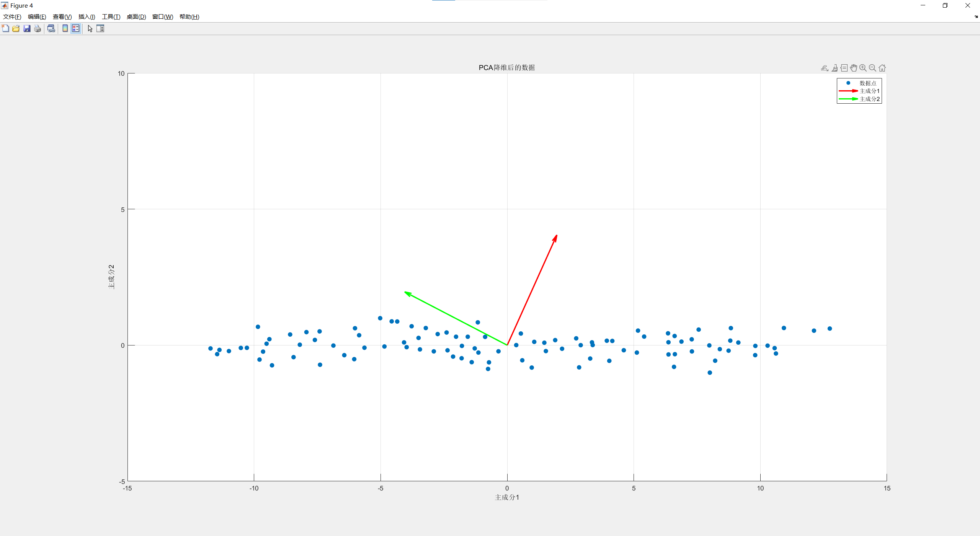The width and height of the screenshot is (980, 536).
Task: Toggle the data brush tool
Action: [x=835, y=68]
